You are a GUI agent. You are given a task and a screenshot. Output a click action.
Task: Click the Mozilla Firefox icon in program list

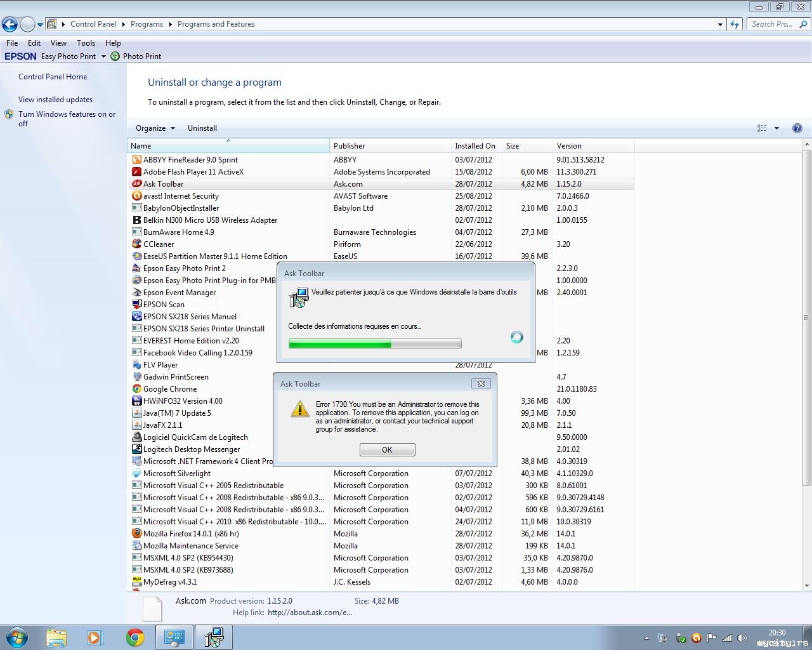pos(136,534)
